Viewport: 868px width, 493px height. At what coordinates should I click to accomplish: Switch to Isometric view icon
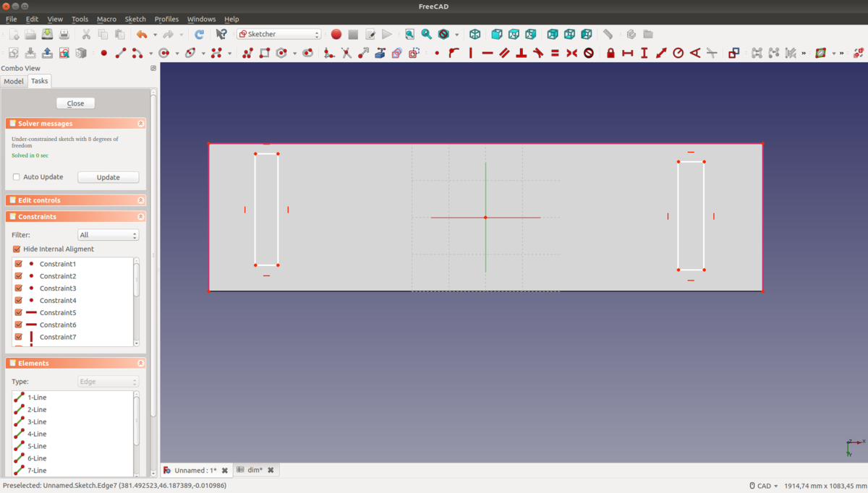tap(475, 34)
